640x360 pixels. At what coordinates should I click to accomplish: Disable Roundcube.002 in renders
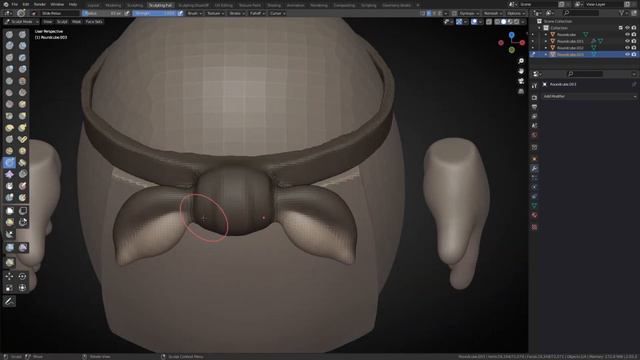633,48
